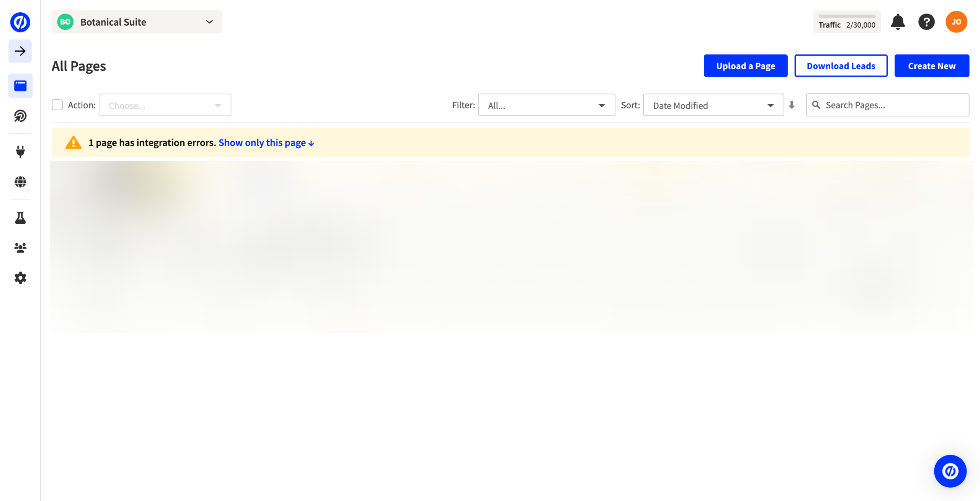Click the integration error warning icon

[x=73, y=142]
